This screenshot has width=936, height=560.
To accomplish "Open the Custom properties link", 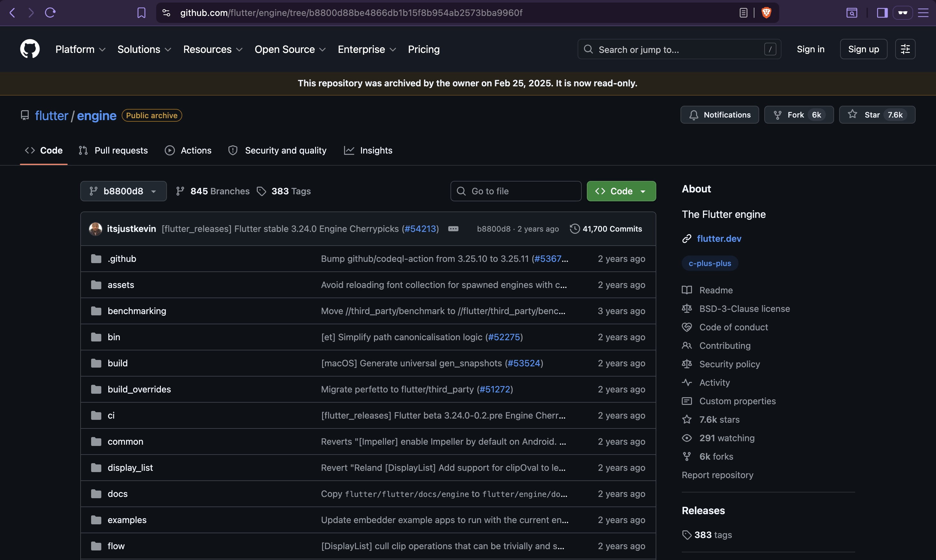I will click(737, 401).
